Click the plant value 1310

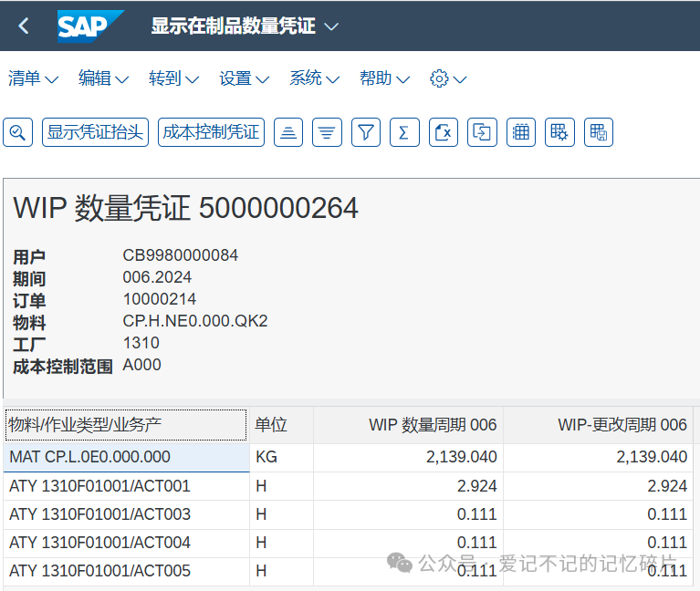click(x=141, y=343)
